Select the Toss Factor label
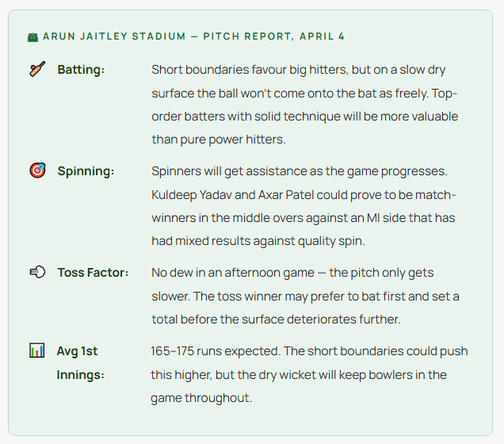 pyautogui.click(x=93, y=272)
